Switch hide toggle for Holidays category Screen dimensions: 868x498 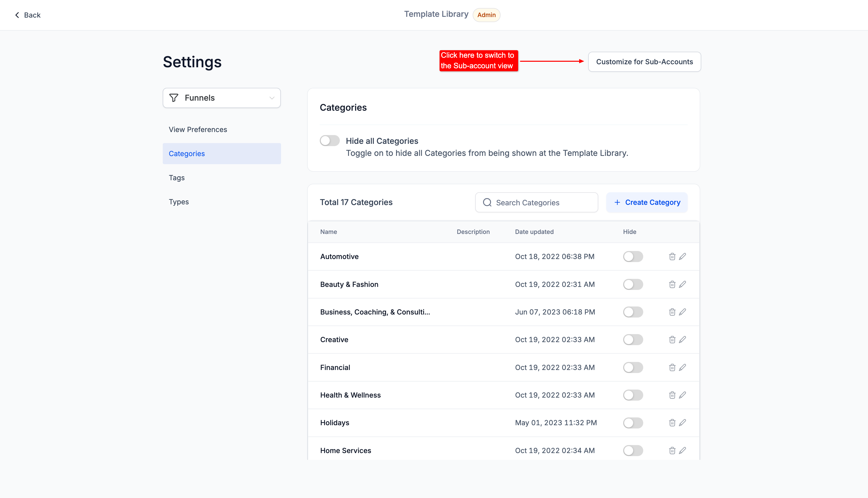[633, 423]
